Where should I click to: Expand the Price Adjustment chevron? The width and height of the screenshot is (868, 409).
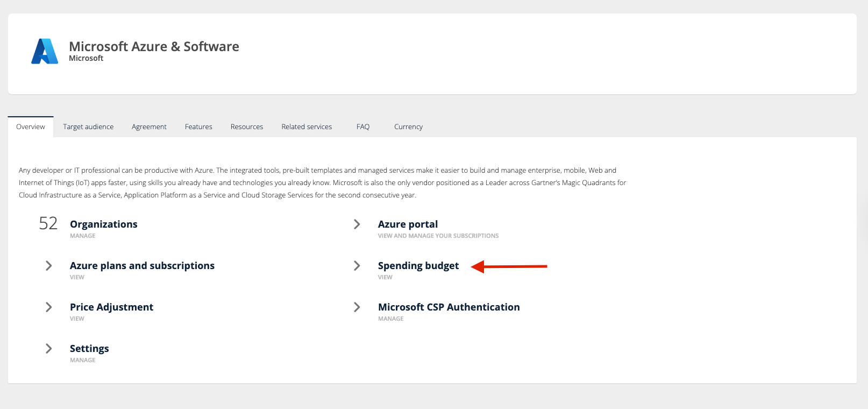click(49, 307)
